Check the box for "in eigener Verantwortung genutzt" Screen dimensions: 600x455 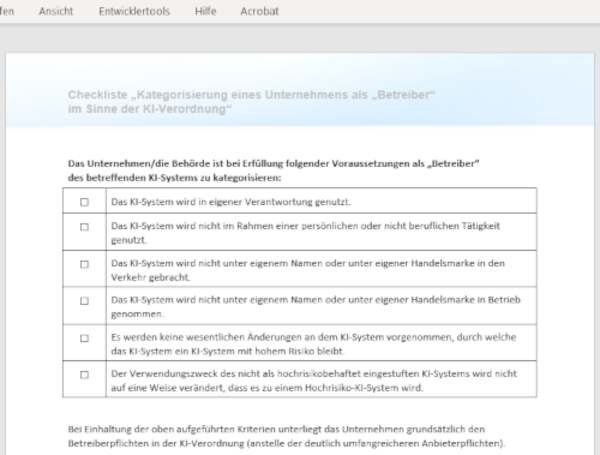[84, 201]
